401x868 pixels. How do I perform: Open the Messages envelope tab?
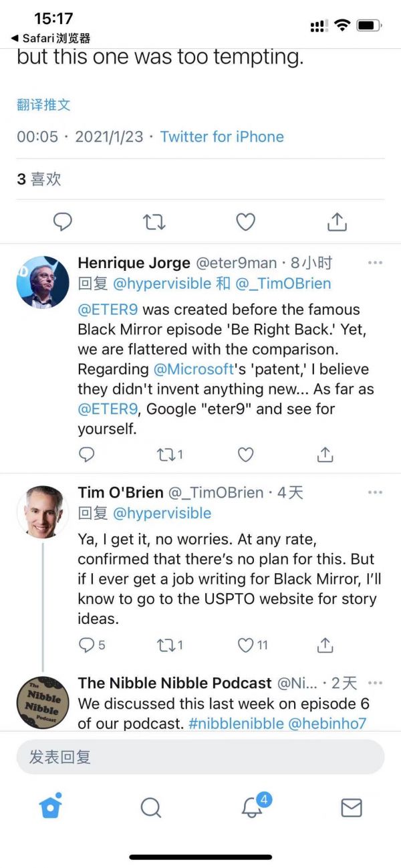[x=352, y=807]
